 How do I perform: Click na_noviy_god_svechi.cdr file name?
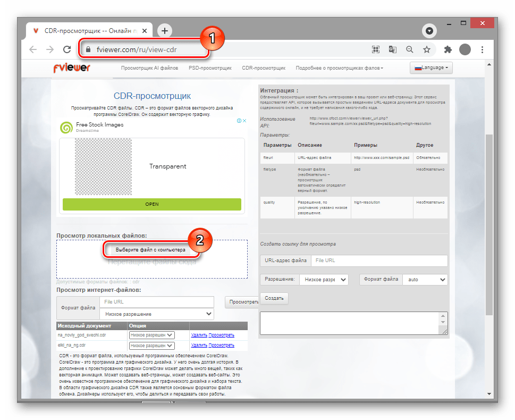click(82, 335)
